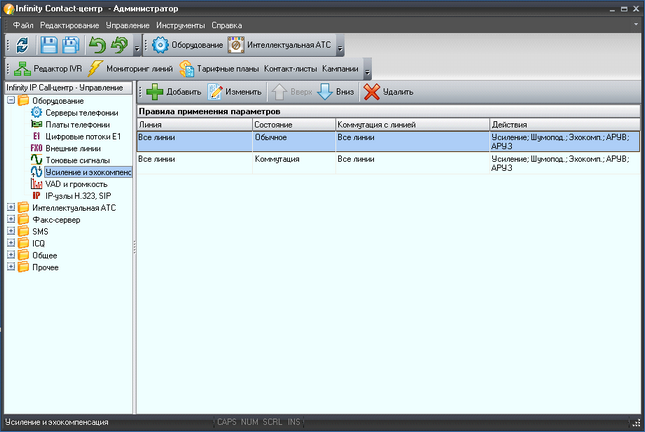The width and height of the screenshot is (645, 432).
Task: Select Внешние линии tree node
Action: tap(73, 149)
